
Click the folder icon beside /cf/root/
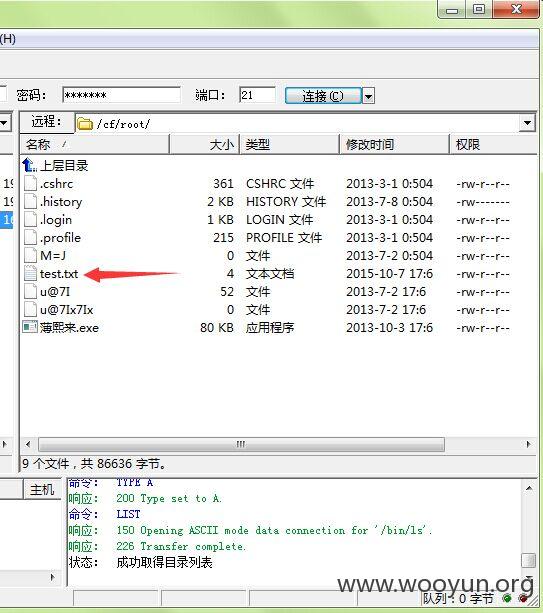pyautogui.click(x=85, y=124)
